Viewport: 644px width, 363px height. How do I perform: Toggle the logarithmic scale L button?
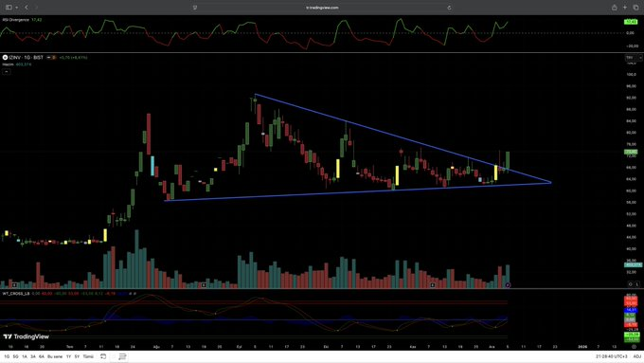637,284
